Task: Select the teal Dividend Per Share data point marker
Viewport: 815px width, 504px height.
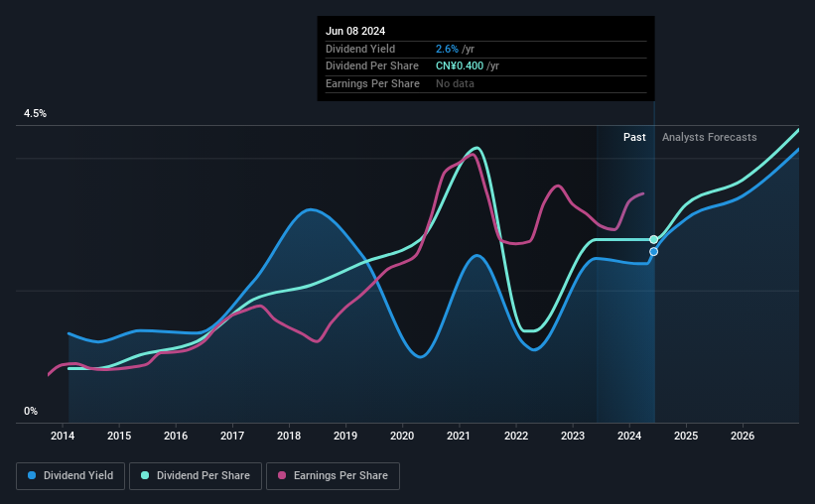Action: click(x=654, y=239)
